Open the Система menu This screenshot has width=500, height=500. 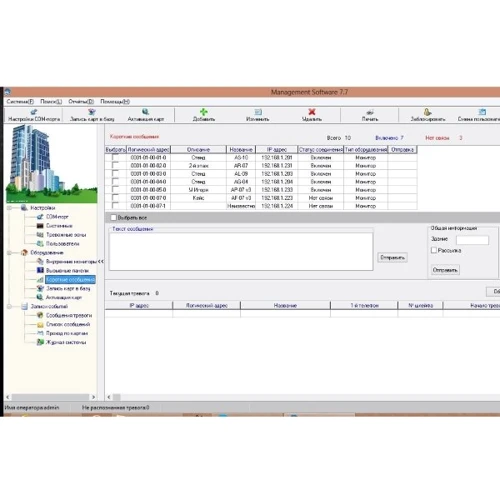click(20, 102)
